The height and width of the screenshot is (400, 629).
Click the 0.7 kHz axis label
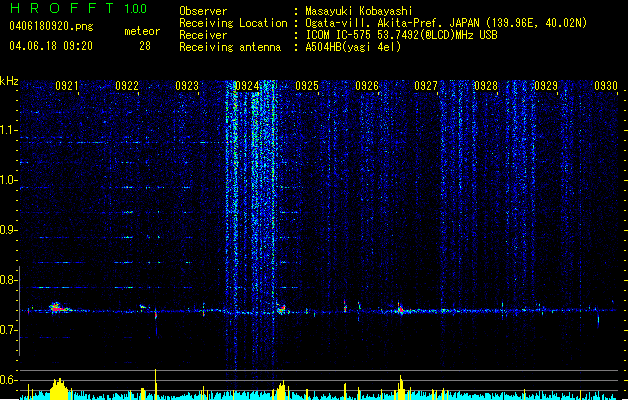coord(9,330)
